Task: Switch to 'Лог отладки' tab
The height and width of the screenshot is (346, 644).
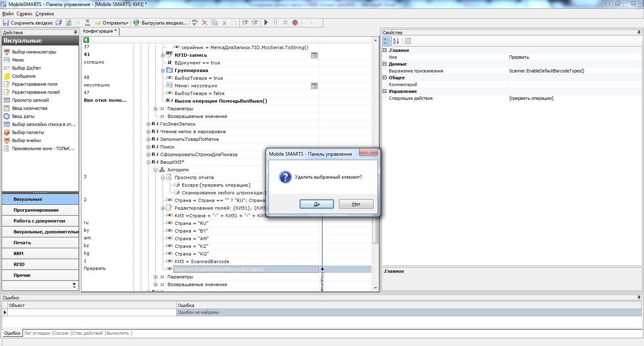Action: (37, 333)
